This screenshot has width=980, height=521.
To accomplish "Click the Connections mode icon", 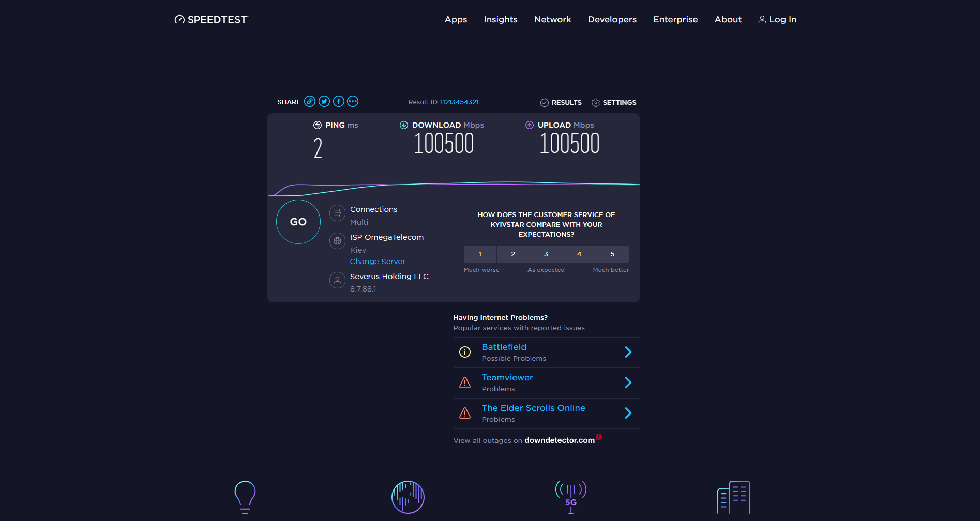I will [337, 213].
